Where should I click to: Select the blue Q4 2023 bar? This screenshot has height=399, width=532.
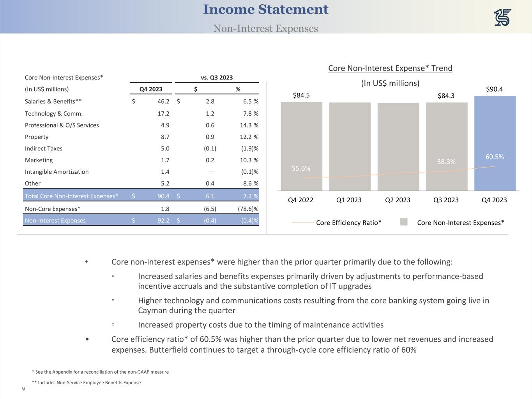pyautogui.click(x=495, y=129)
